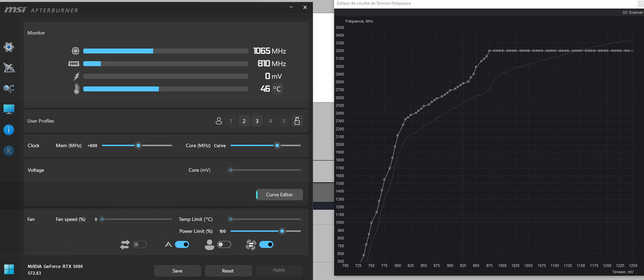Click the Fan speed value 0
Screen dimensions: 644x280
point(96,220)
